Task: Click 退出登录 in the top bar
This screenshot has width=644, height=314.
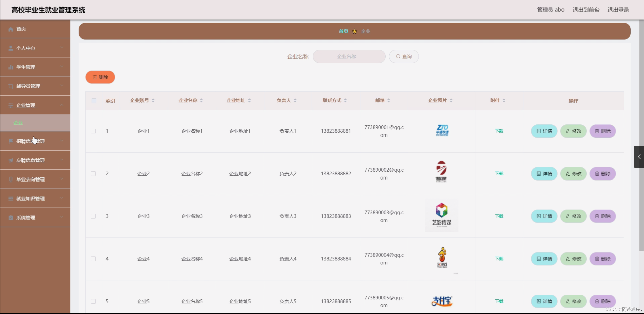Action: [618, 10]
